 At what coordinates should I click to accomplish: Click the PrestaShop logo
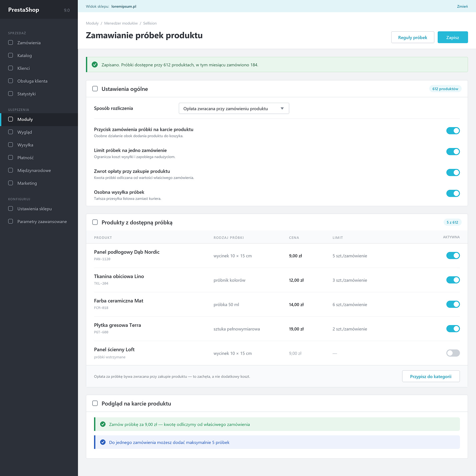(24, 10)
